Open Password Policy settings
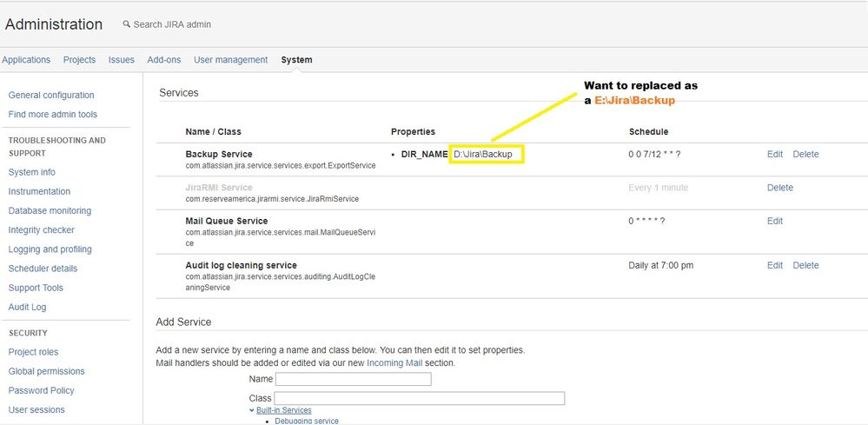The width and height of the screenshot is (868, 425). (x=41, y=391)
